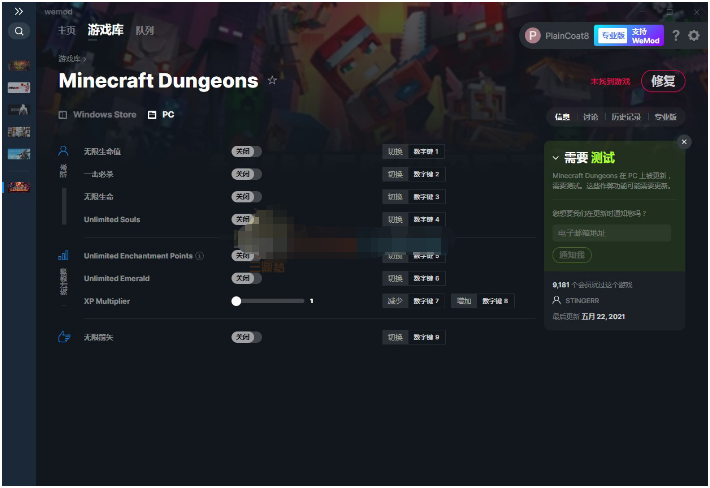Click 支持 WeMod support button

[x=646, y=35]
